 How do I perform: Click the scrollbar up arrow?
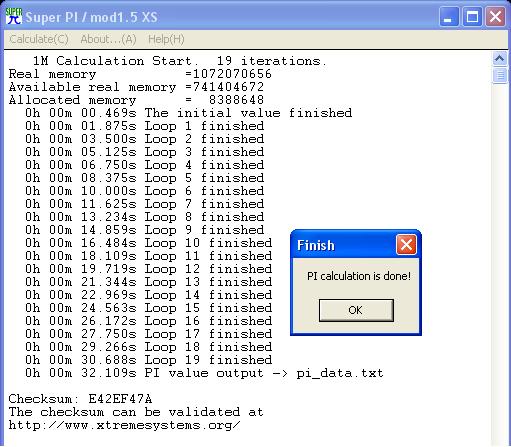click(x=500, y=59)
